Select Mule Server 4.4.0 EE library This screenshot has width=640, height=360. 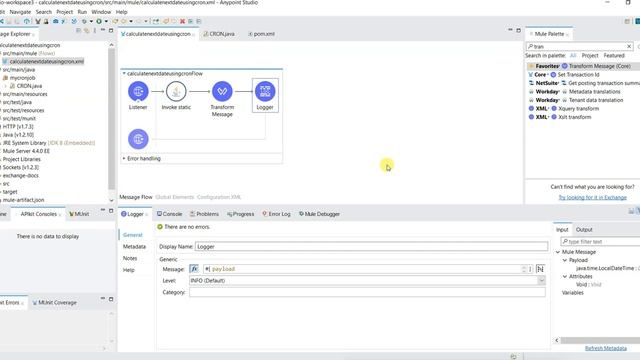coord(26,151)
